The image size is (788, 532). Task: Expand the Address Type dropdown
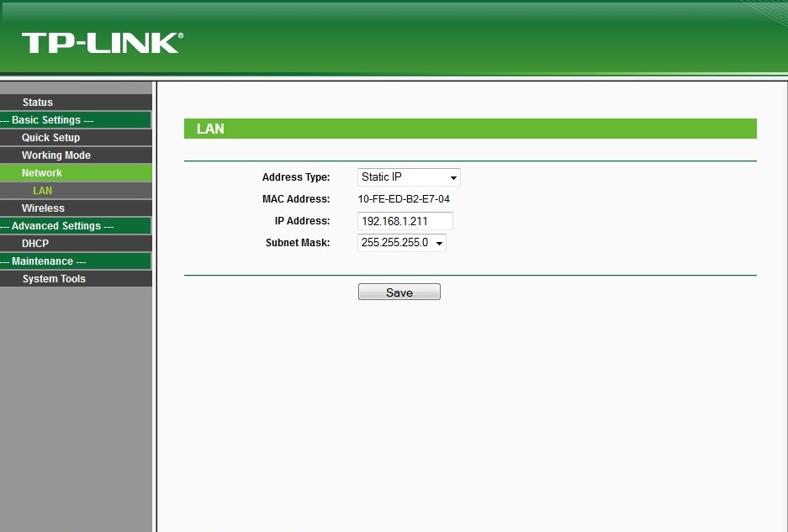click(x=409, y=177)
